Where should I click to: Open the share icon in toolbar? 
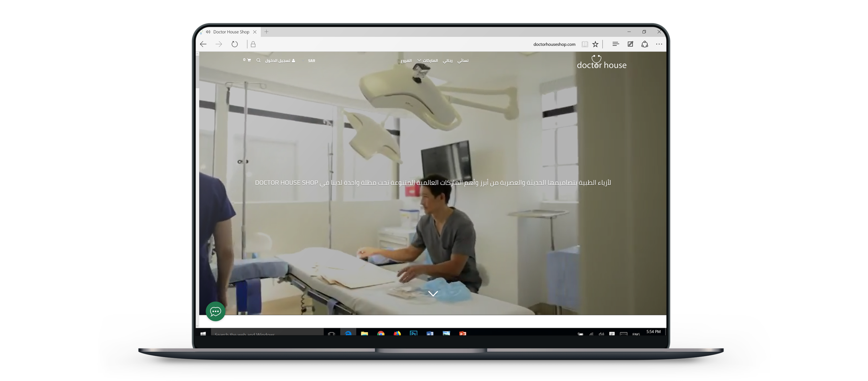pyautogui.click(x=645, y=44)
